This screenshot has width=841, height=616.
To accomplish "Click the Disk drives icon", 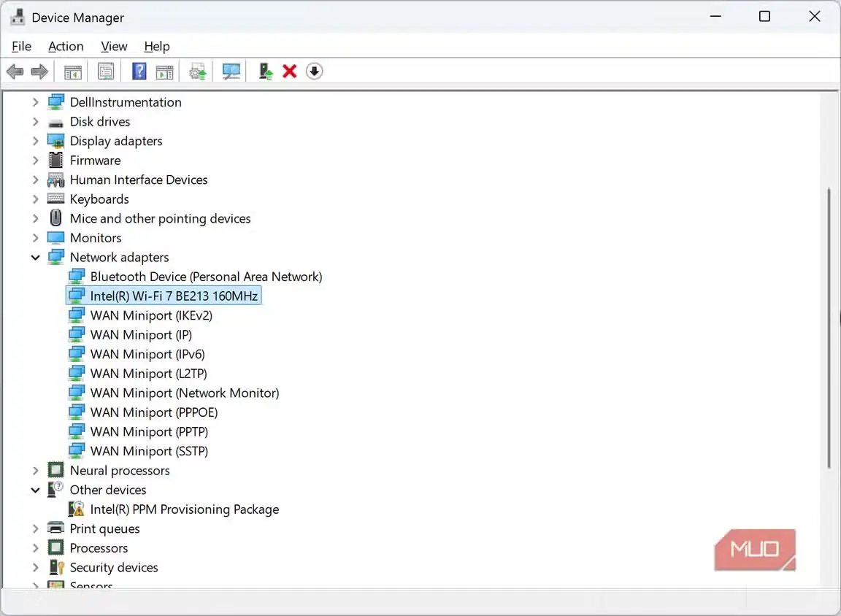I will click(55, 123).
